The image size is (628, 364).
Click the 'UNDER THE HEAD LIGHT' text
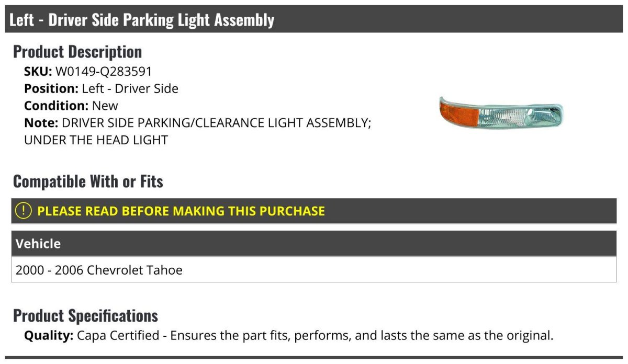tap(96, 140)
